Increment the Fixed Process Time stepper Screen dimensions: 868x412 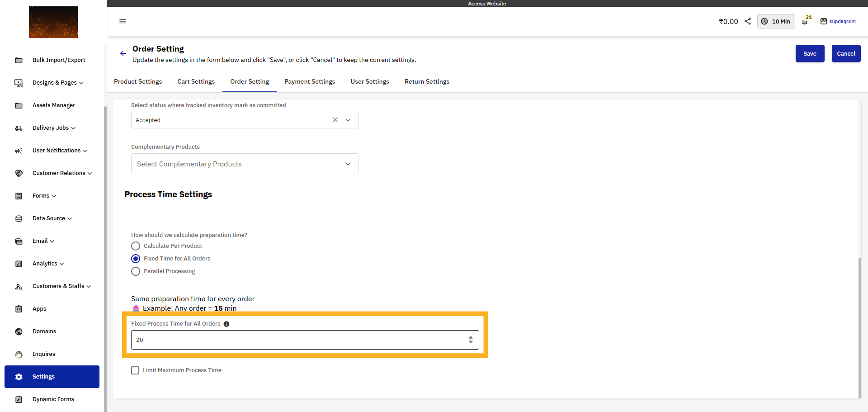(471, 337)
